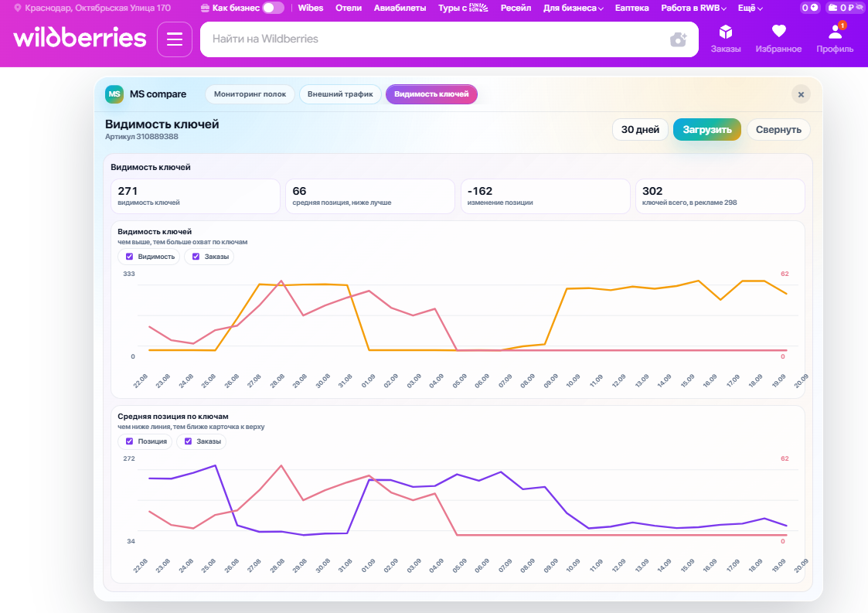Open the Авиабилеты link

pos(400,8)
